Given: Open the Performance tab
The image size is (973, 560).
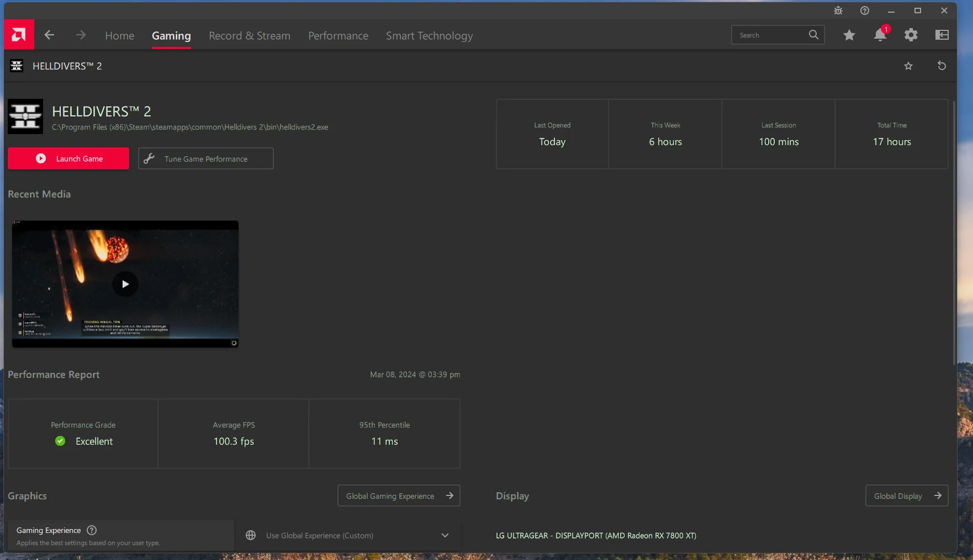Looking at the screenshot, I should tap(338, 36).
